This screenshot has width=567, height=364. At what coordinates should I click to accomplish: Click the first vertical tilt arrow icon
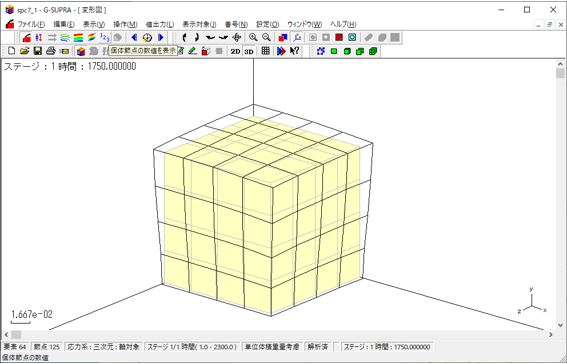210,38
